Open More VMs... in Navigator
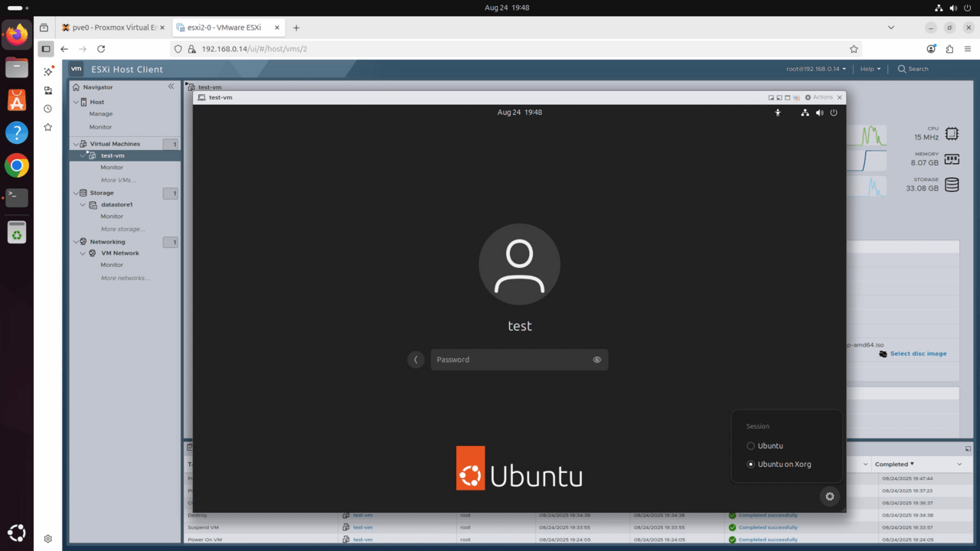 pos(118,181)
